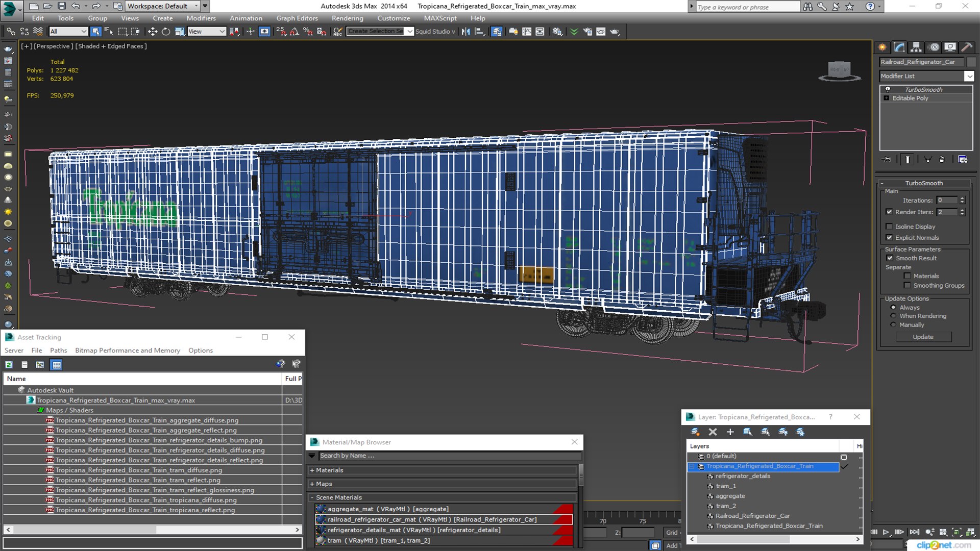Toggle the Angle Snap icon
The image size is (980, 551).
pyautogui.click(x=295, y=32)
